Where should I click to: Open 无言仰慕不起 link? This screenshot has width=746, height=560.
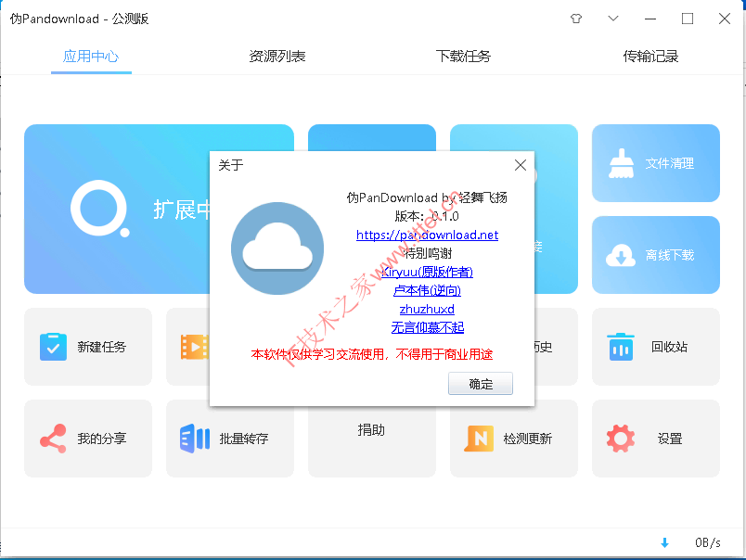(x=427, y=327)
